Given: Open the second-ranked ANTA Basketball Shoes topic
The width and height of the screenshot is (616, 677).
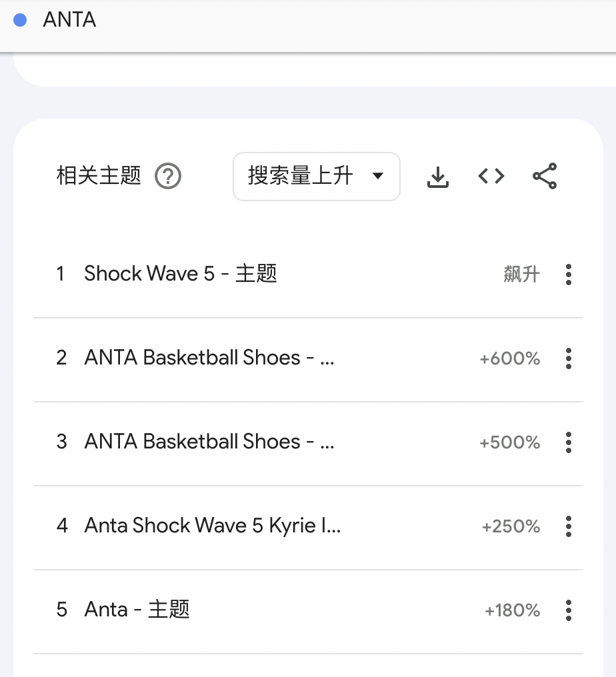Looking at the screenshot, I should click(x=209, y=358).
